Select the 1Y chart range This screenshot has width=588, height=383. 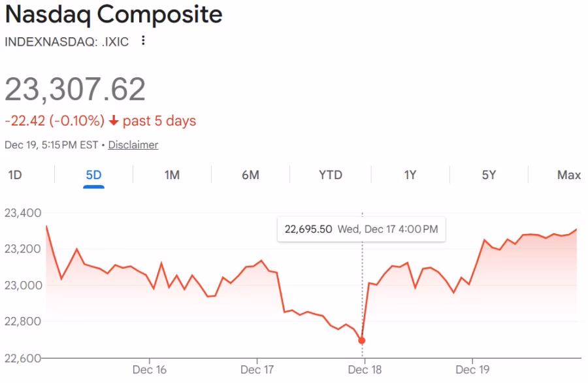(x=409, y=175)
